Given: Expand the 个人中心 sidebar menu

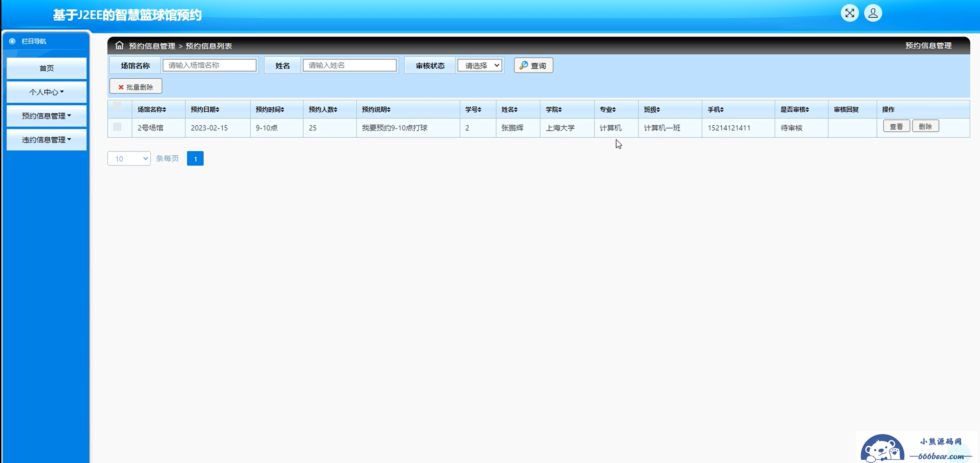Looking at the screenshot, I should coord(46,92).
